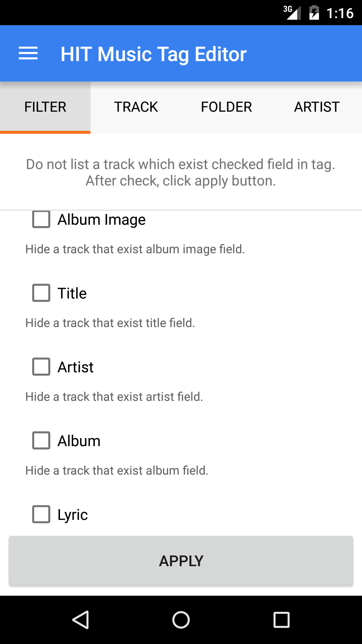Tick the Artist filter checkbox
Image resolution: width=362 pixels, height=644 pixels.
(41, 367)
